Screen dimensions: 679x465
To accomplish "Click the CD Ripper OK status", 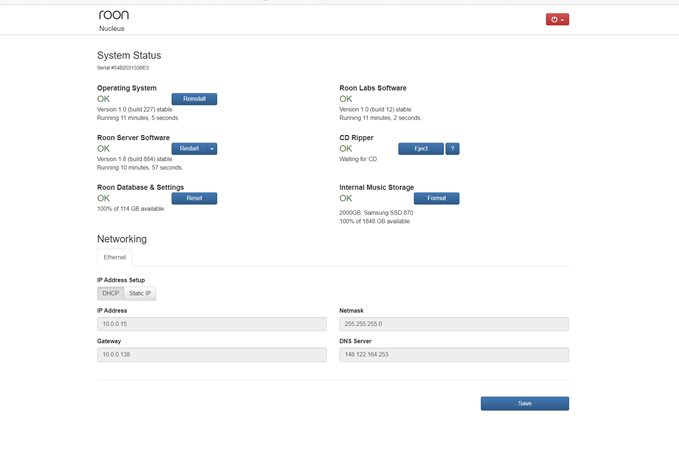I will coord(346,149).
